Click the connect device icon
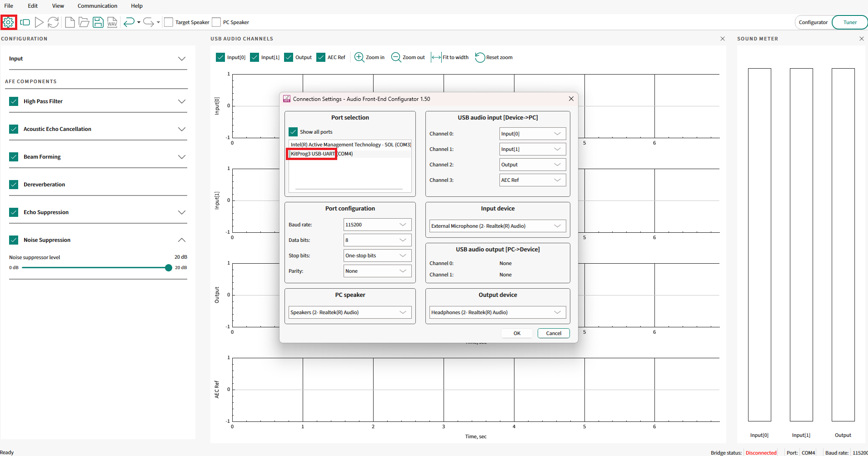 [x=25, y=22]
